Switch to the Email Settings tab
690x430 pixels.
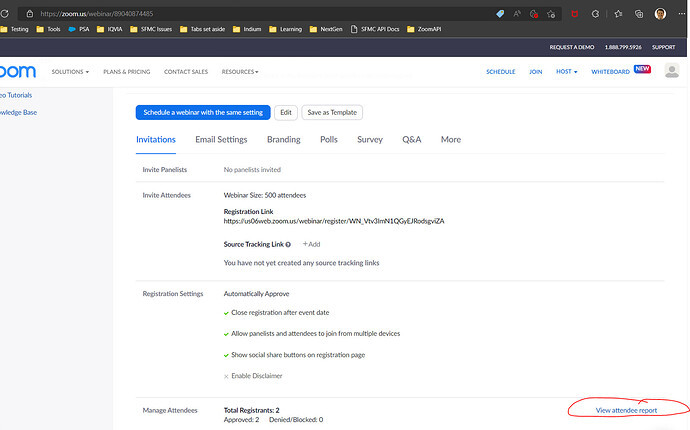[x=221, y=140]
